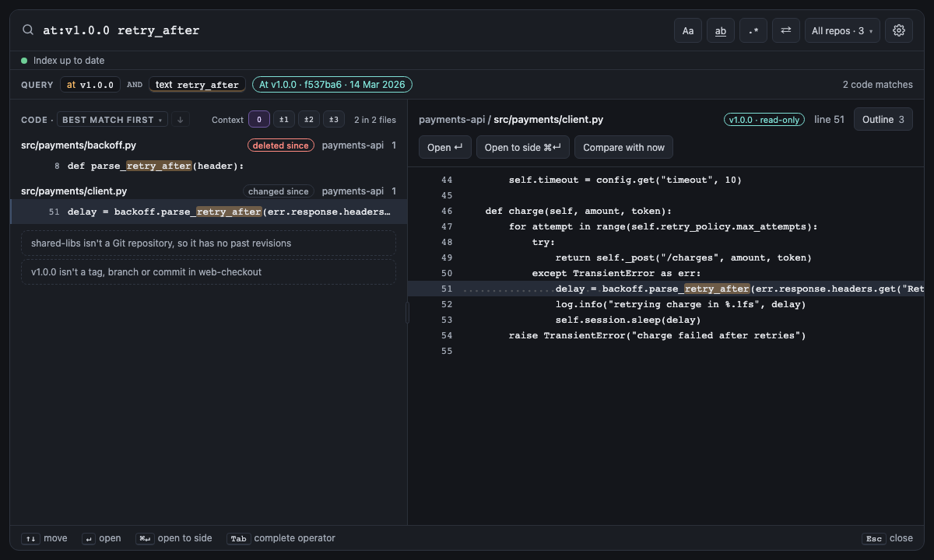
Task: Click the Open button in preview
Action: coord(445,147)
